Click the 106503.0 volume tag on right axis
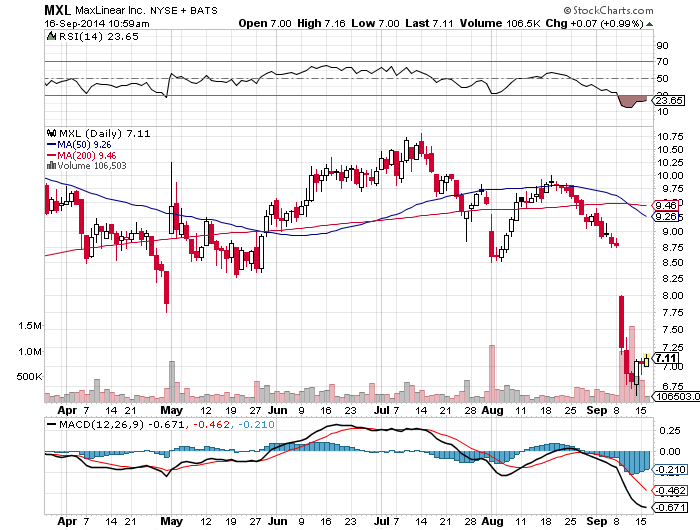This screenshot has height=530, width=700. point(675,396)
